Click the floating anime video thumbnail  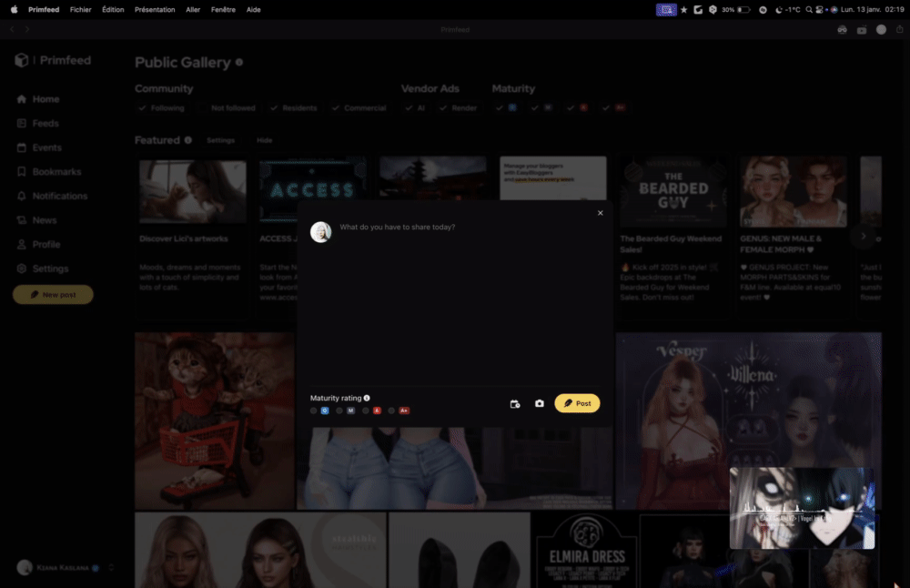(802, 508)
